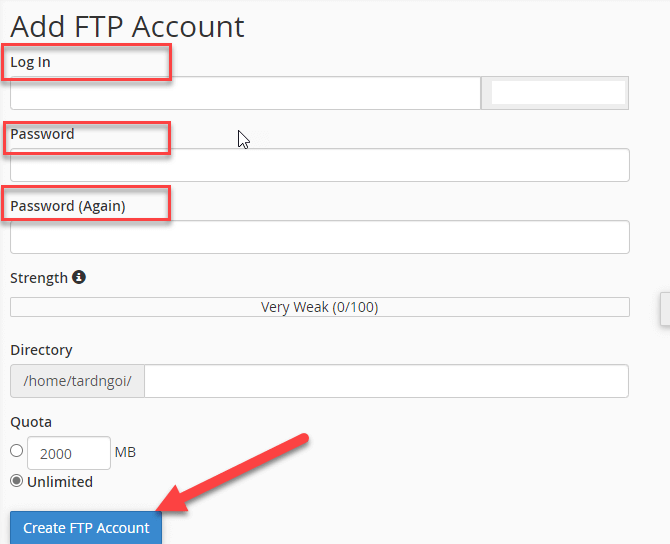Focus the Log In username field
The width and height of the screenshot is (670, 544).
245,93
